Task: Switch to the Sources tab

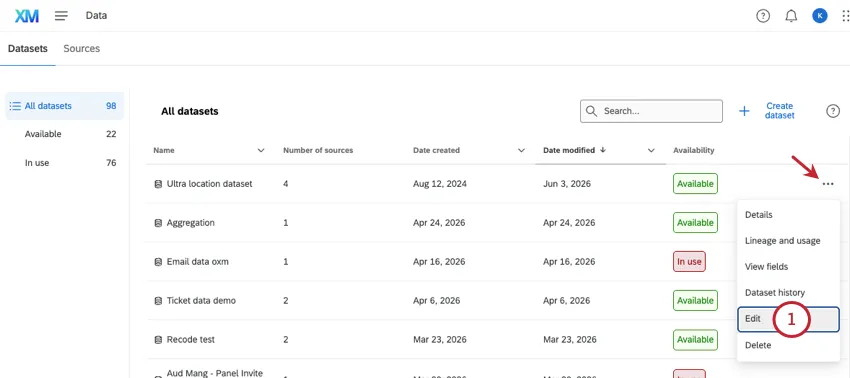Action: 81,49
